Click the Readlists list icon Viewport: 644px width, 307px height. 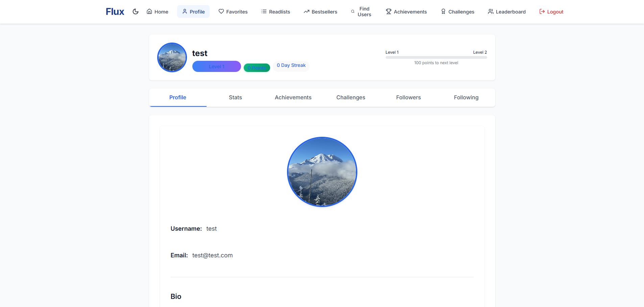coord(263,11)
